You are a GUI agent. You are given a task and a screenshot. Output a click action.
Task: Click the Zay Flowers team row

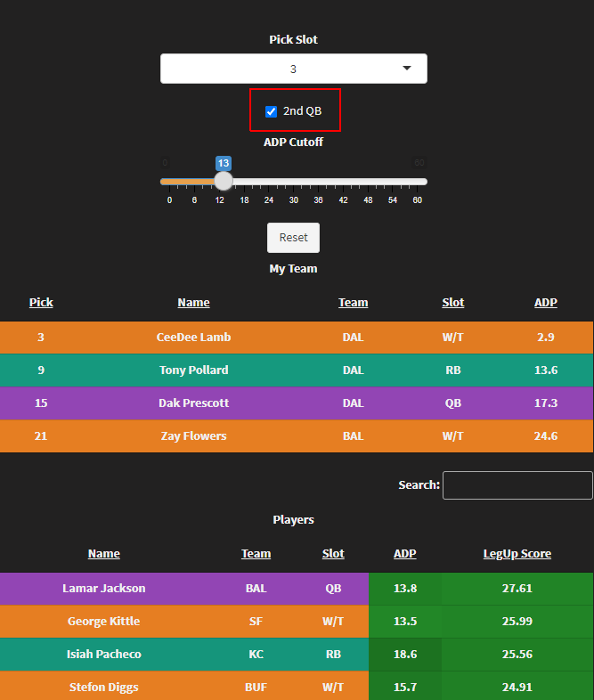click(297, 436)
